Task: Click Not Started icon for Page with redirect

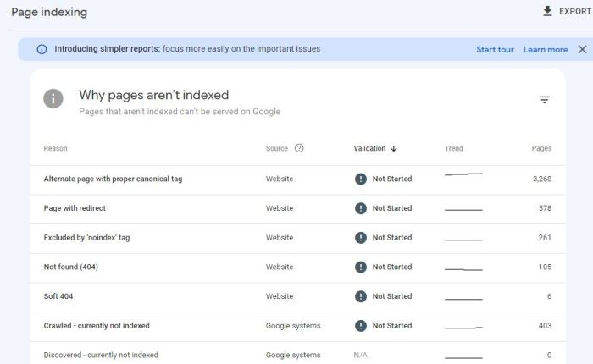Action: click(x=361, y=208)
